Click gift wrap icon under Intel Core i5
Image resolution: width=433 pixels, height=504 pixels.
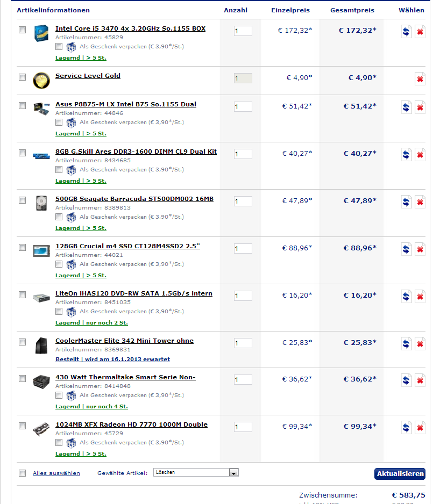(71, 47)
